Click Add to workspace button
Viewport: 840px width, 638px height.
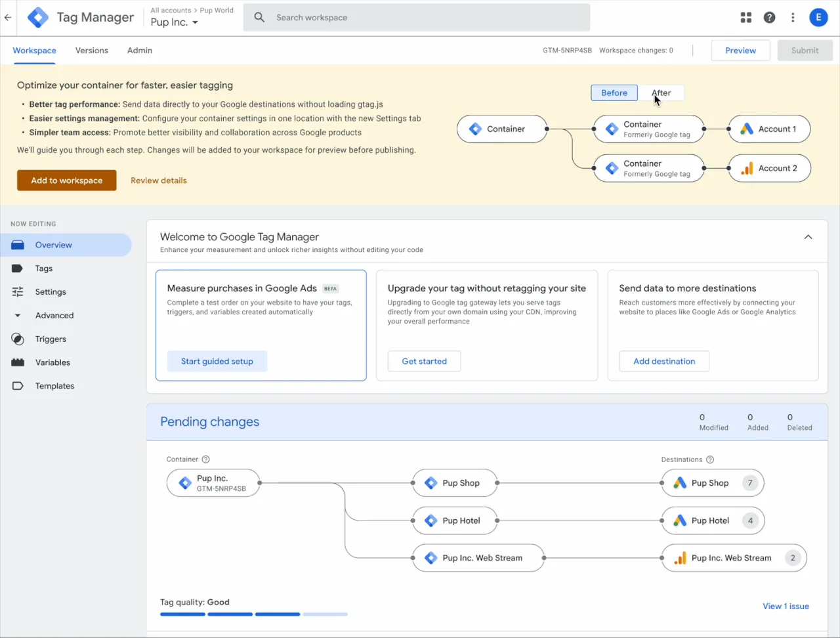coord(67,181)
